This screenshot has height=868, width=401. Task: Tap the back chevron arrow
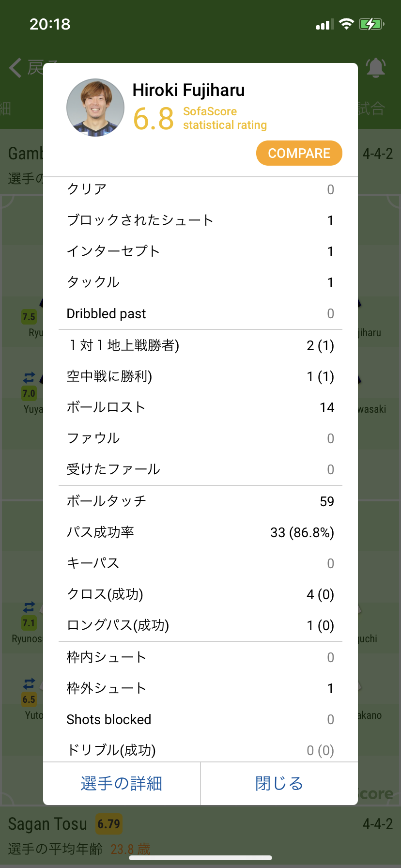15,68
